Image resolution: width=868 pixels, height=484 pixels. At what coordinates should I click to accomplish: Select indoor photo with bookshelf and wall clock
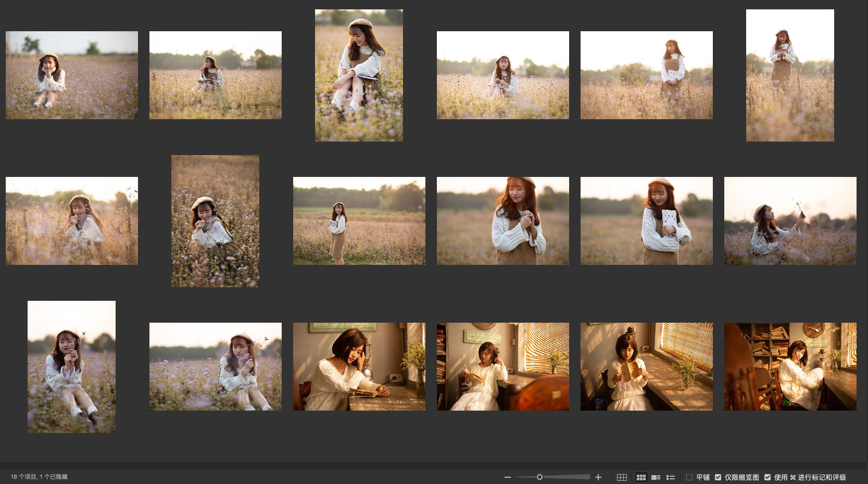[x=790, y=366]
